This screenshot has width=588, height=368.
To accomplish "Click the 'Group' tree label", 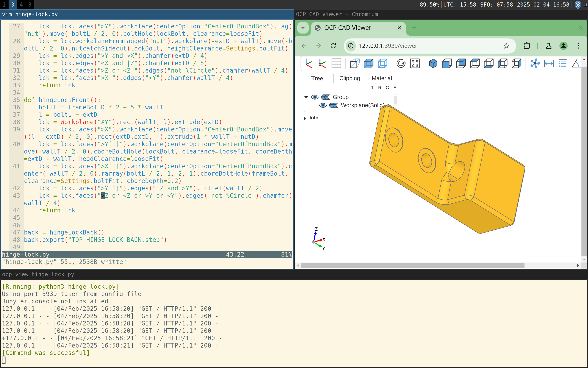I will (x=340, y=97).
